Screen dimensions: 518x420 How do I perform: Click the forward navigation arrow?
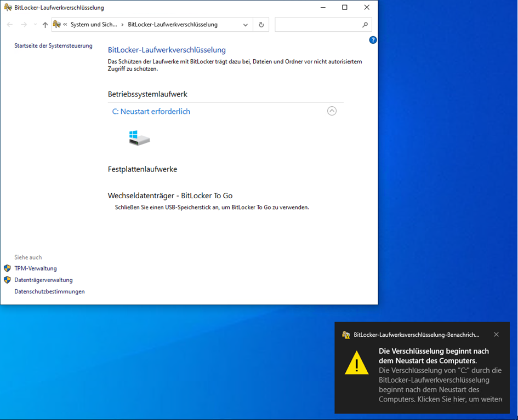24,25
